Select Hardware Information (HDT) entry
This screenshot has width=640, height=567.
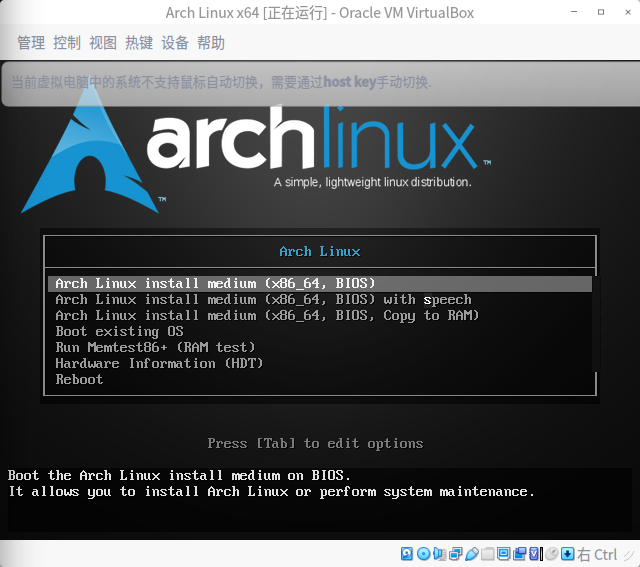[x=320, y=363]
